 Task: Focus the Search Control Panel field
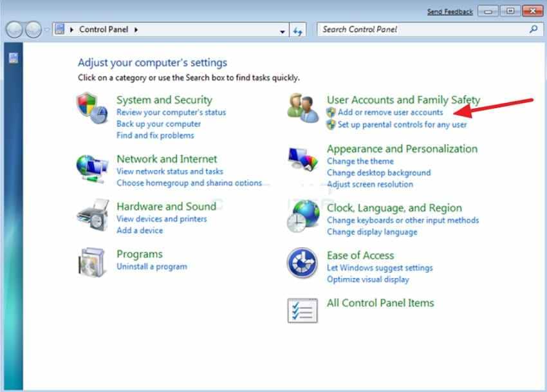point(430,30)
